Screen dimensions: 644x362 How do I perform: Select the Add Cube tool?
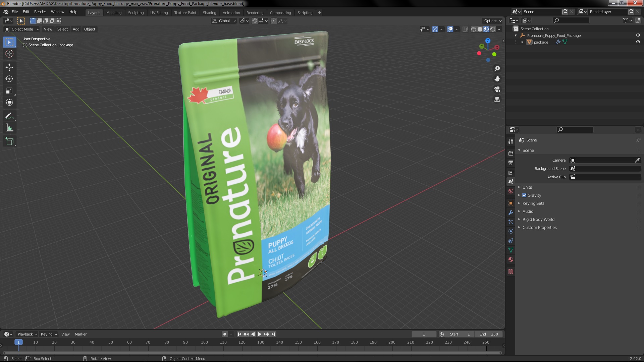pyautogui.click(x=9, y=141)
